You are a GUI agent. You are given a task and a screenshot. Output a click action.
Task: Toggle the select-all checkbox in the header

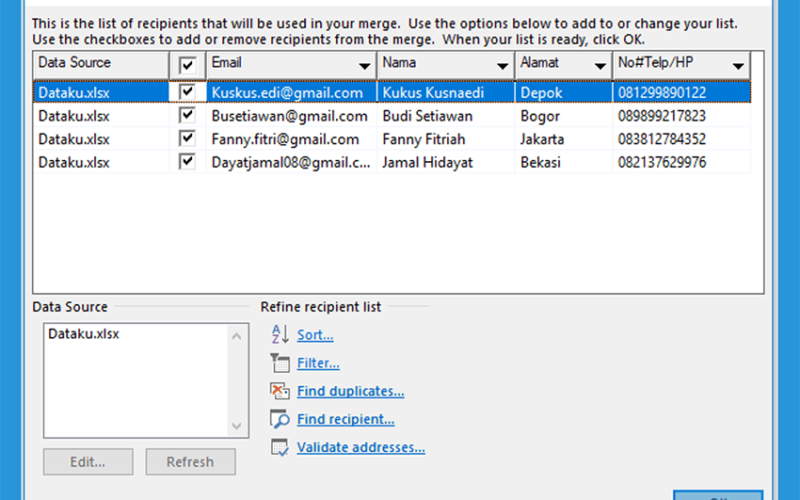click(x=187, y=65)
